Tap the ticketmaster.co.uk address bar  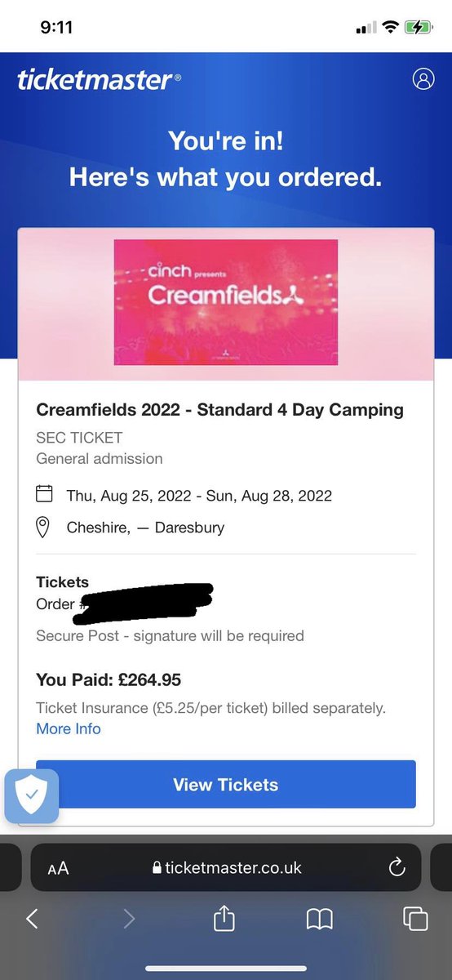[x=226, y=868]
